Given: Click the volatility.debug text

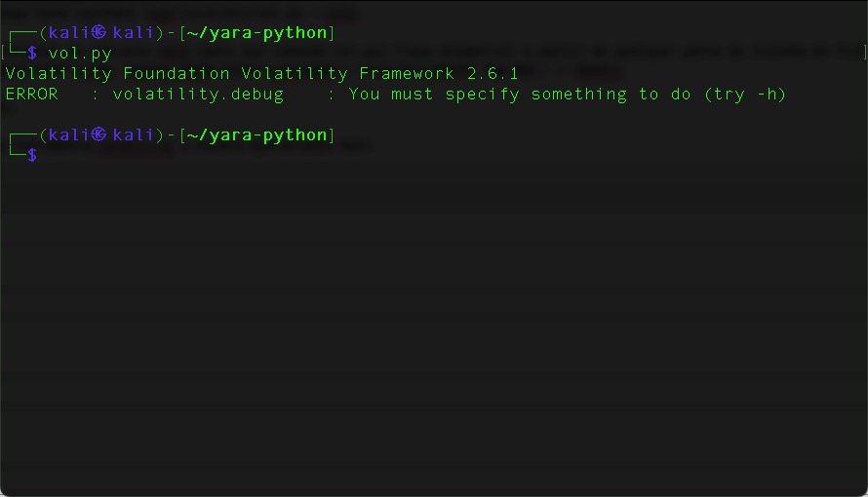Looking at the screenshot, I should [198, 95].
